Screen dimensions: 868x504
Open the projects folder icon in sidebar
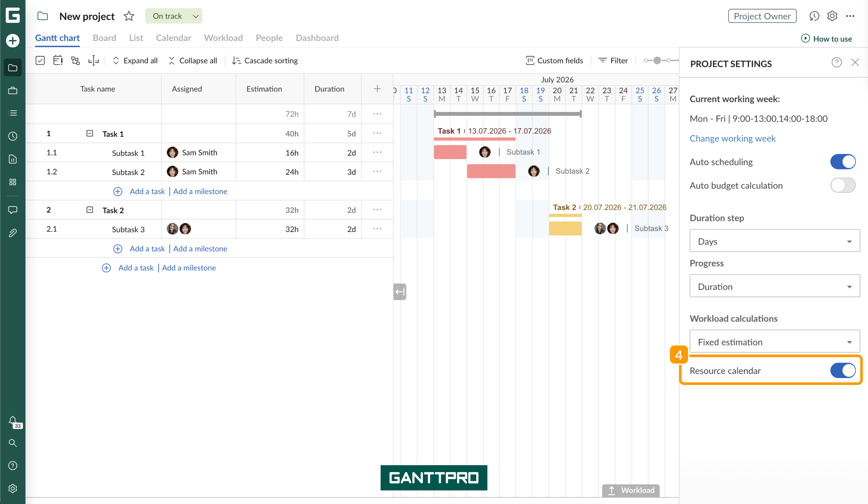(13, 68)
